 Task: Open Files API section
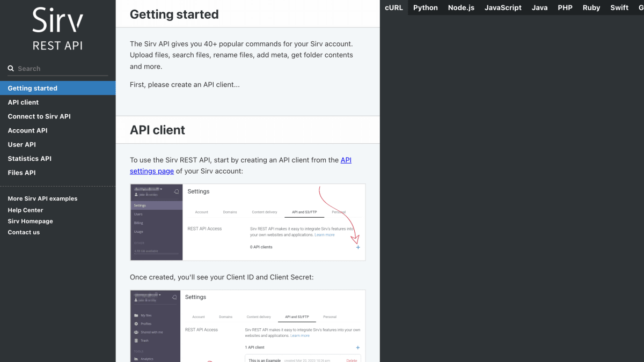(57, 173)
